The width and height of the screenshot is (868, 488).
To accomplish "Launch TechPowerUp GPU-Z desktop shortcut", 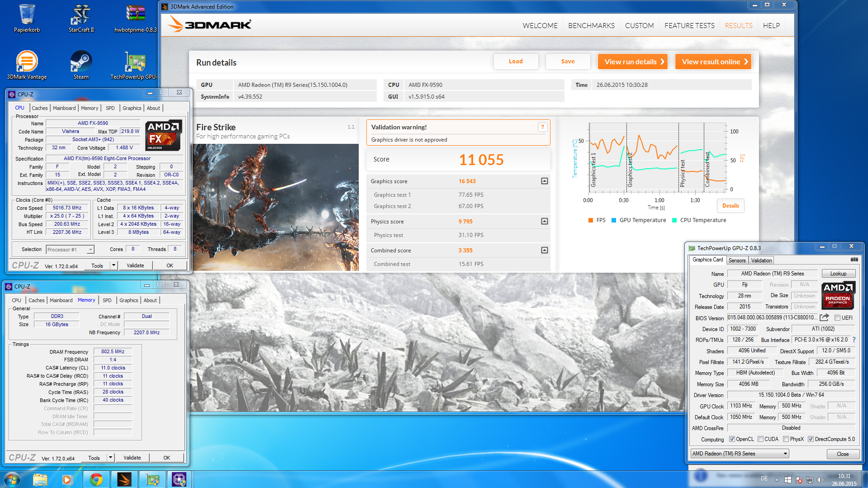I will (x=134, y=65).
